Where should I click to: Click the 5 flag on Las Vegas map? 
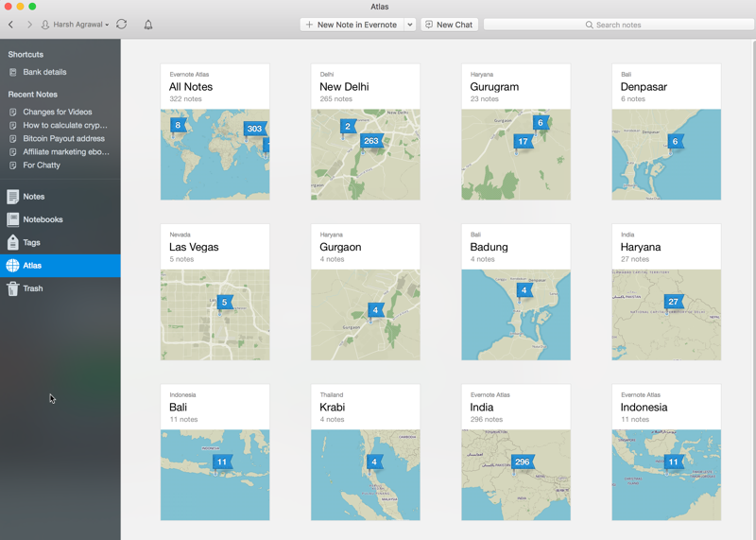coord(225,303)
